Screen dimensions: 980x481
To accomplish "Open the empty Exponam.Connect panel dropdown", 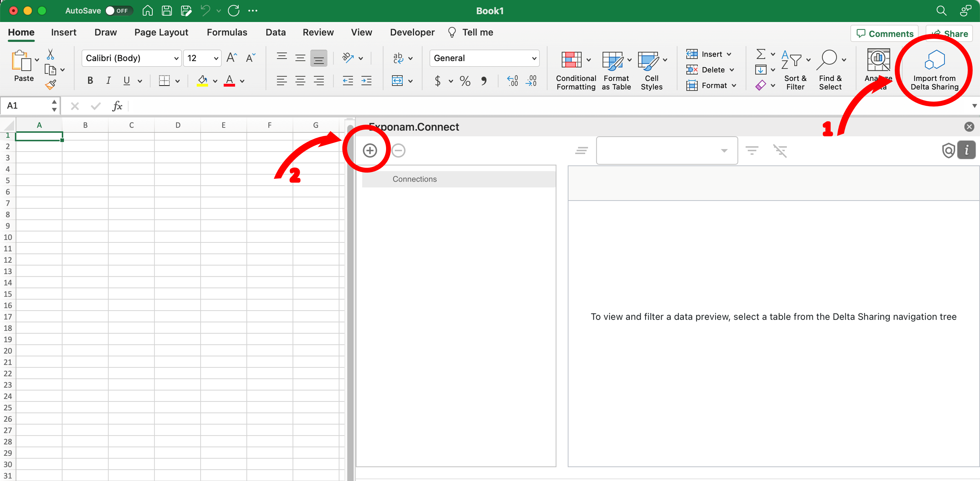I will (x=667, y=151).
